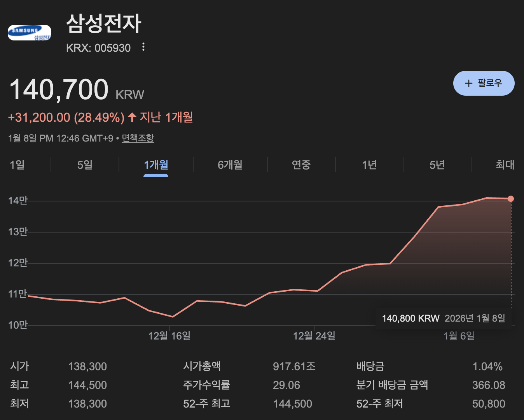The height and width of the screenshot is (420, 524).
Task: Click the 1월 6일 axis label
Action: 459,336
